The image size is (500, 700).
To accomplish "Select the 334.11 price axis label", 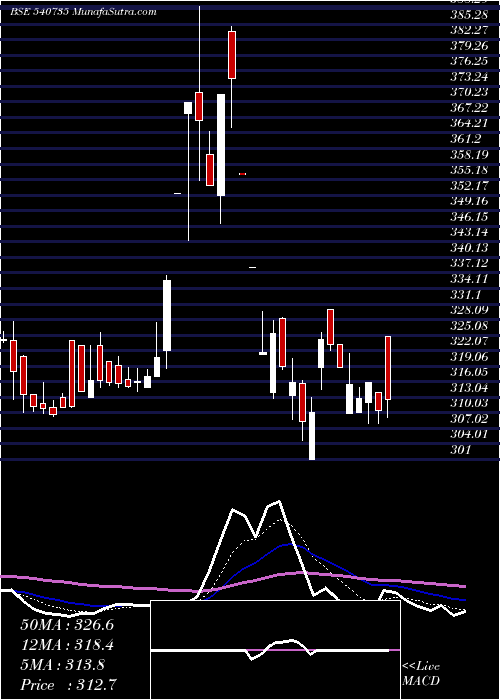I will [x=469, y=279].
